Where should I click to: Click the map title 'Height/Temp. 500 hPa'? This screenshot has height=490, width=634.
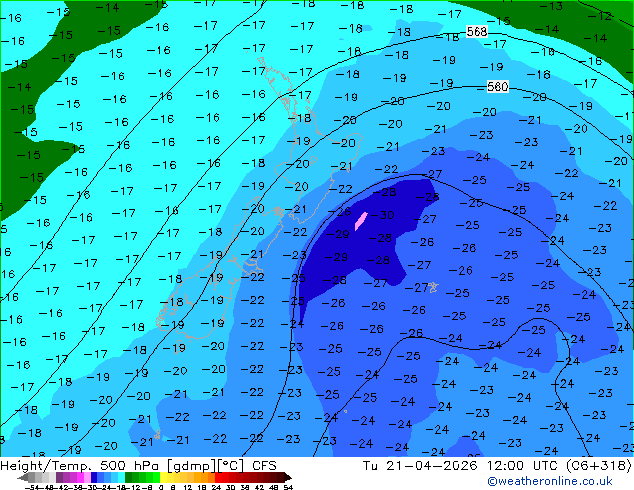click(81, 466)
